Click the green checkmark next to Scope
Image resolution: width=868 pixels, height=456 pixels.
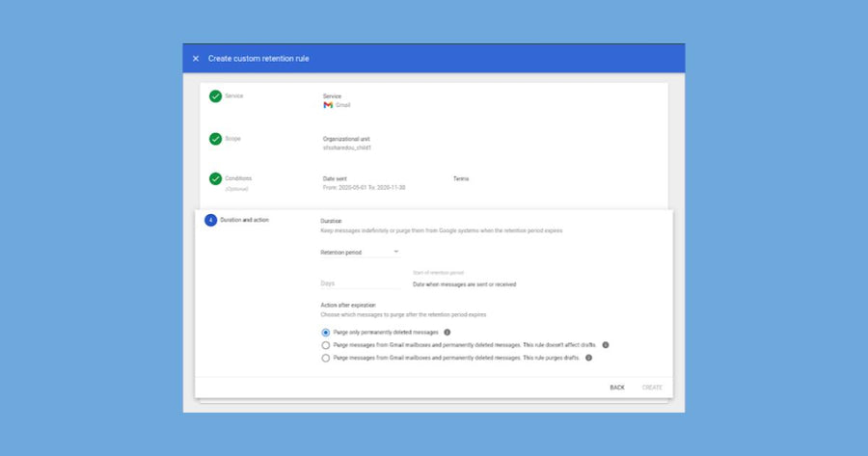[215, 139]
